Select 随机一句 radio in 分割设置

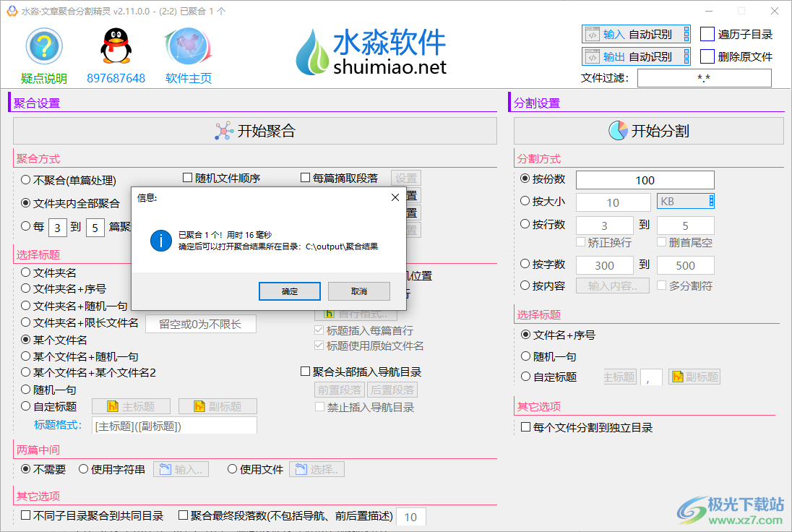526,356
